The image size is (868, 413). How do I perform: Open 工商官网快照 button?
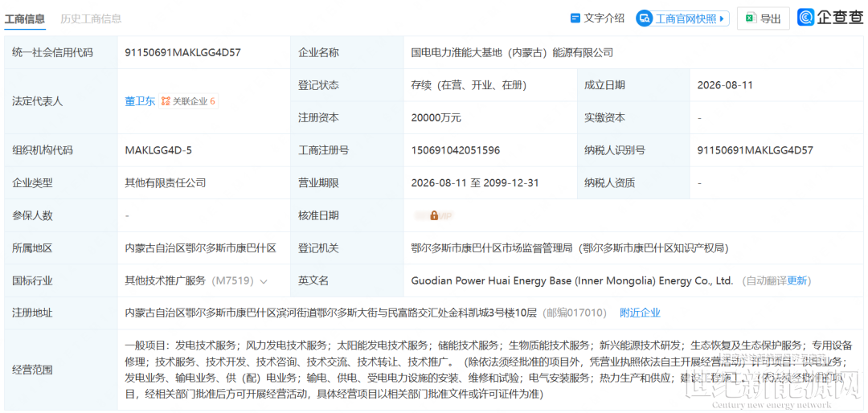click(682, 18)
